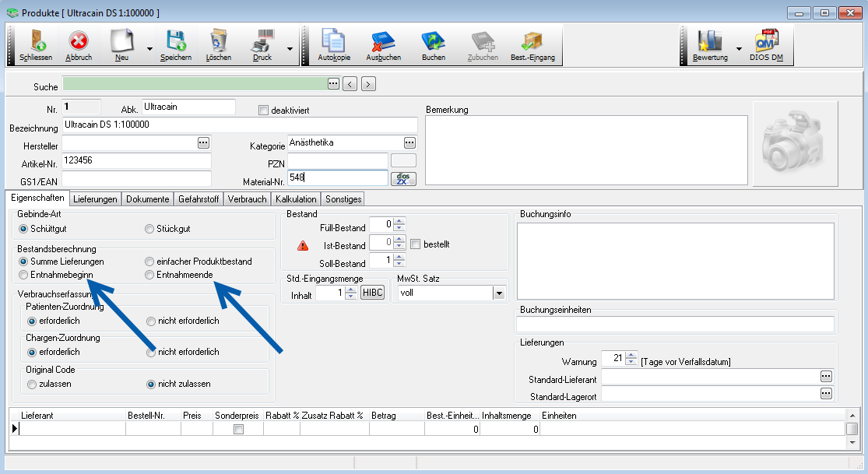Open Hersteller lookup ellipsis button

pos(204,143)
